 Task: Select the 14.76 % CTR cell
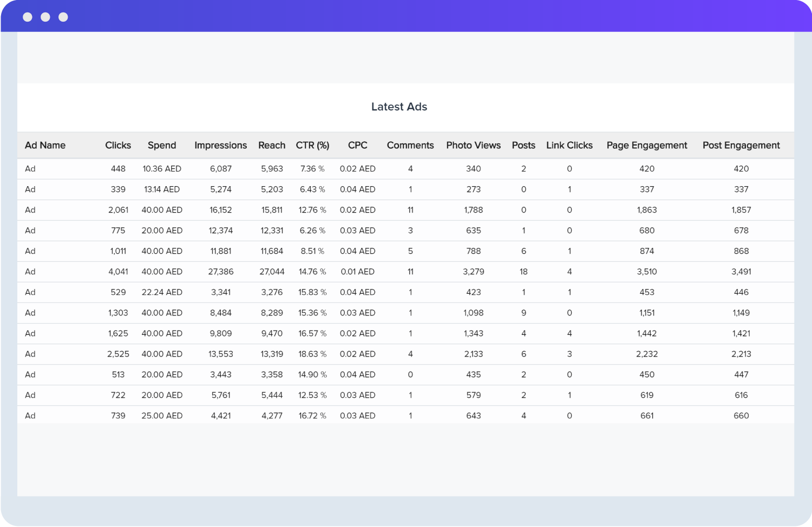[x=312, y=272]
